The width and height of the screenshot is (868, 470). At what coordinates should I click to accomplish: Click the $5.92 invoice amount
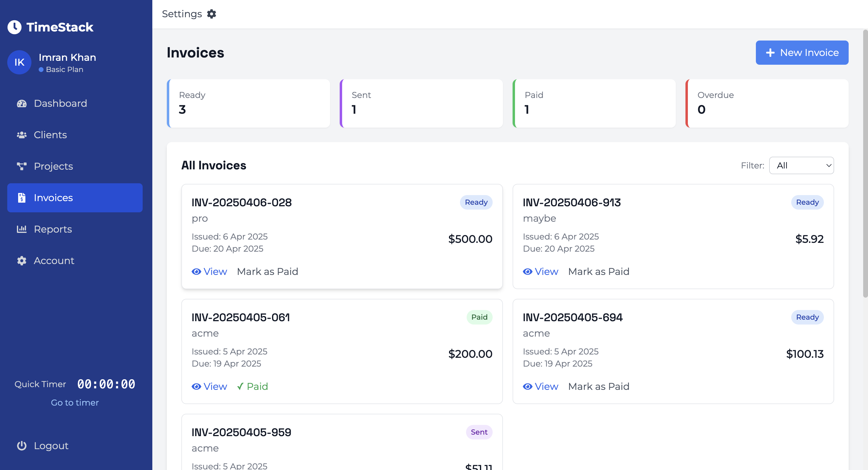(x=809, y=239)
